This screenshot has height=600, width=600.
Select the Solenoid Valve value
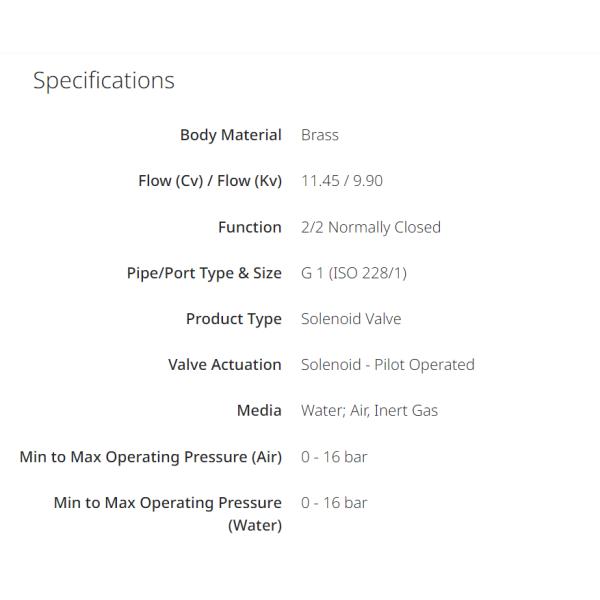point(351,319)
